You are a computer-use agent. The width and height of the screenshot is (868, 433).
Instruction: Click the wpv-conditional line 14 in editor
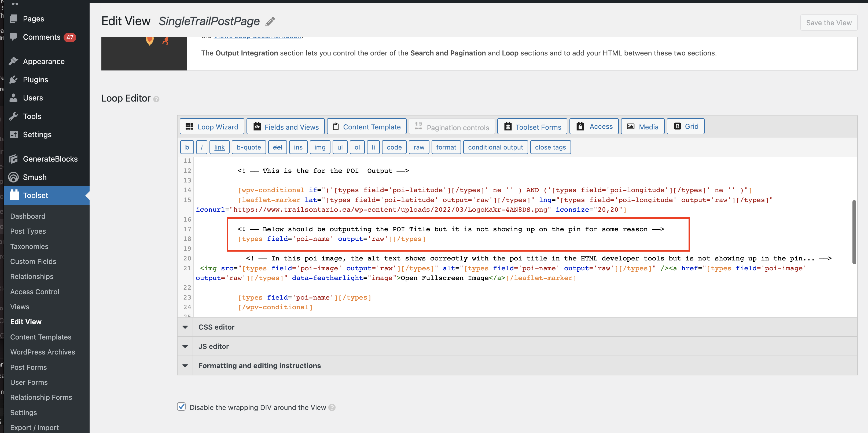tap(495, 190)
